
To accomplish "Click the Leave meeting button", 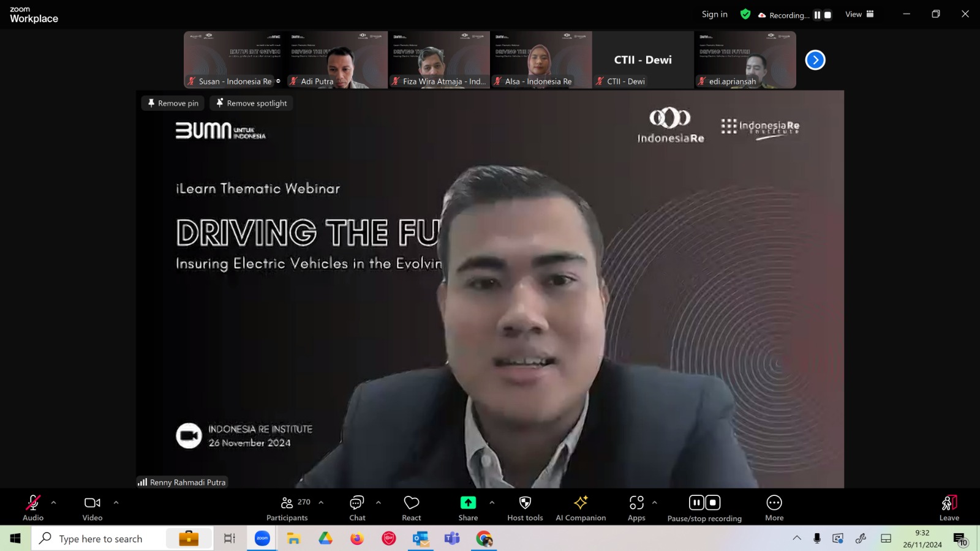I will click(x=949, y=508).
